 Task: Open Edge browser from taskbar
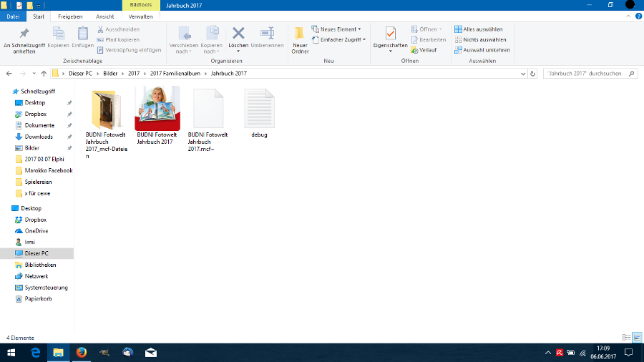click(x=35, y=353)
